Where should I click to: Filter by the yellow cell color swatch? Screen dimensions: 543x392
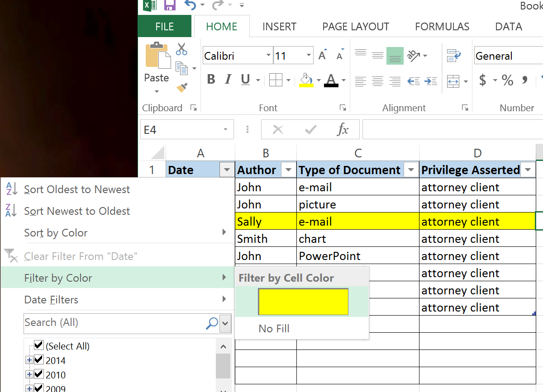click(303, 302)
